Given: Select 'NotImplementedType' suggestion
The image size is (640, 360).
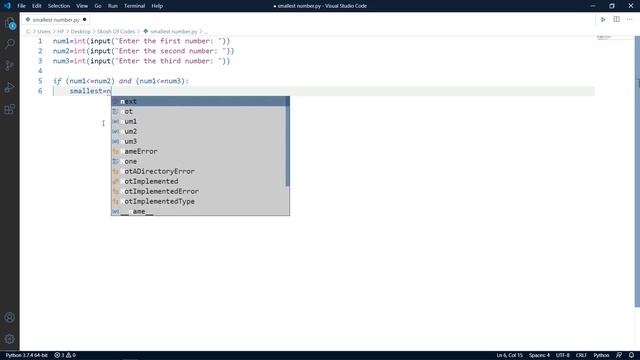Looking at the screenshot, I should 198,201.
